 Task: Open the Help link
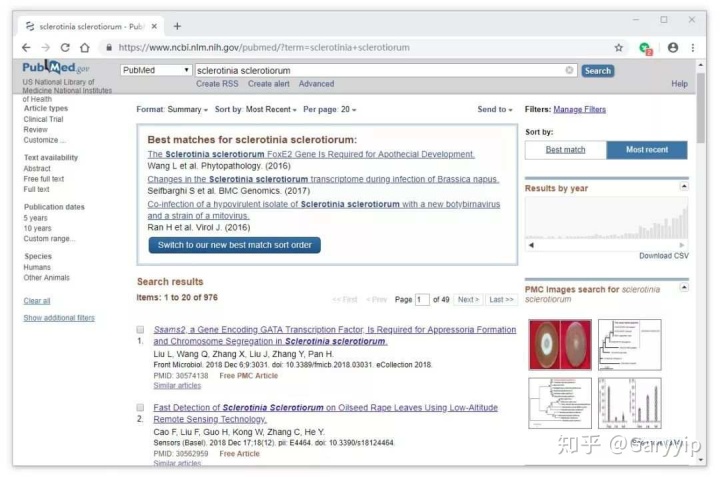[x=679, y=84]
